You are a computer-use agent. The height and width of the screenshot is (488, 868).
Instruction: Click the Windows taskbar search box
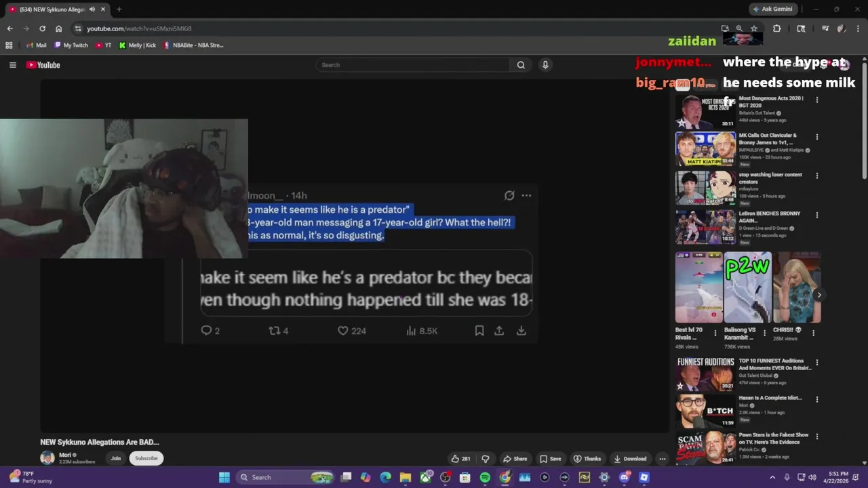(x=283, y=477)
